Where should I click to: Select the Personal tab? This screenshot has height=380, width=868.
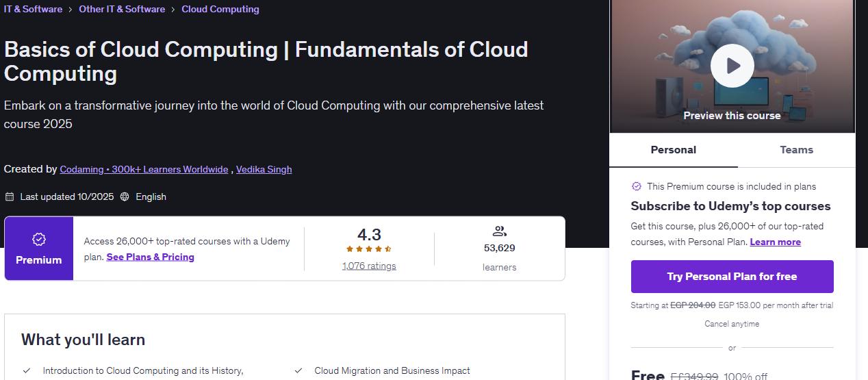point(674,150)
